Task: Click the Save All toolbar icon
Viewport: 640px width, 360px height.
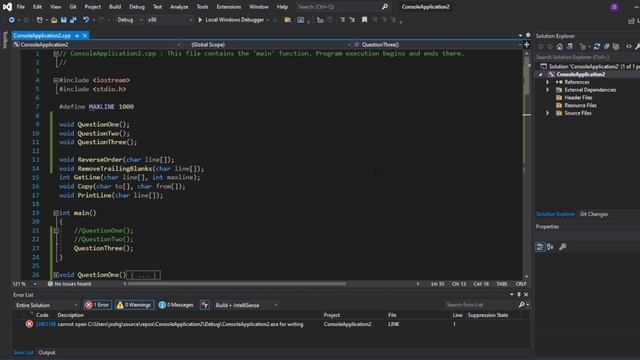Action: [73, 20]
